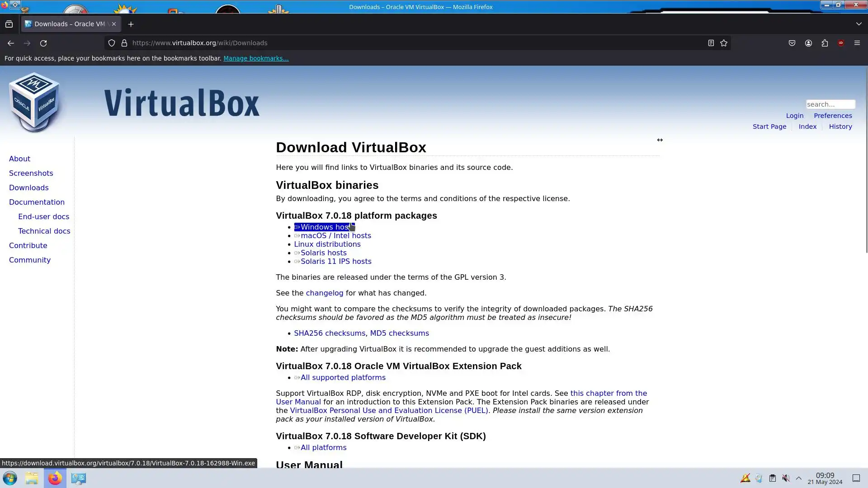Open uBlock Origin extension icon
Image resolution: width=868 pixels, height=488 pixels.
tap(841, 43)
